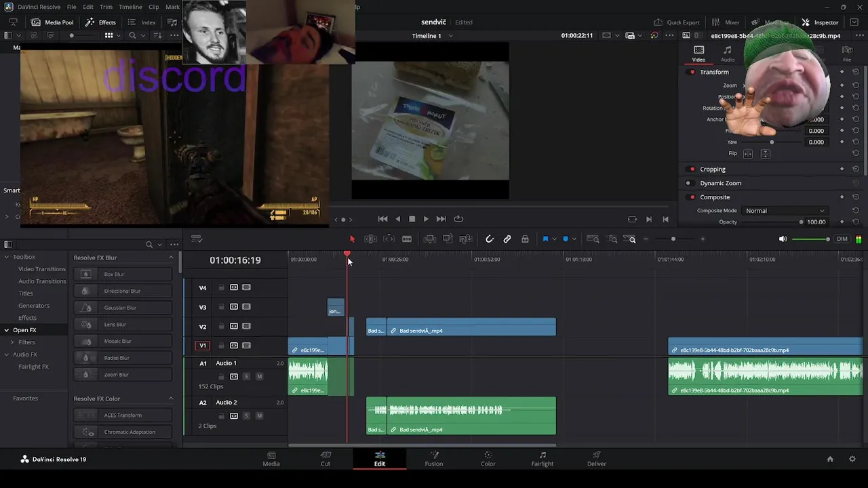Add a blue marker to timeline
This screenshot has height=488, width=868.
click(x=566, y=239)
